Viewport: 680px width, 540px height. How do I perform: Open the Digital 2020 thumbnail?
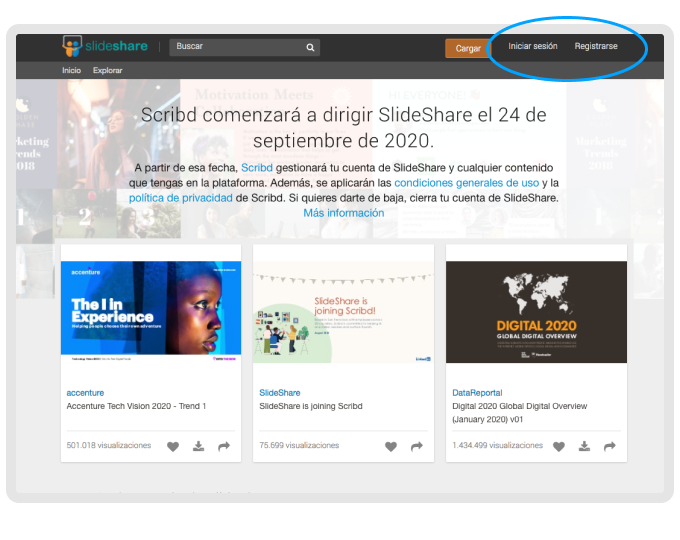click(x=536, y=312)
